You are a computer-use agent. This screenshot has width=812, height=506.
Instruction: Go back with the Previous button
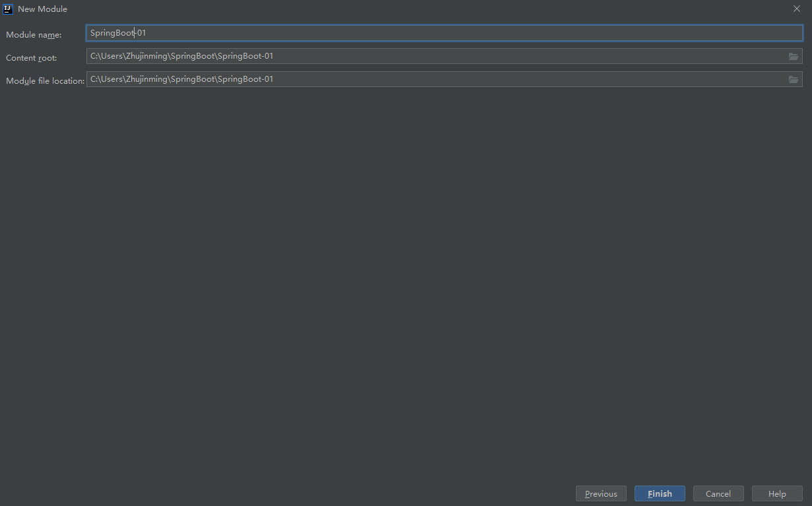[601, 493]
